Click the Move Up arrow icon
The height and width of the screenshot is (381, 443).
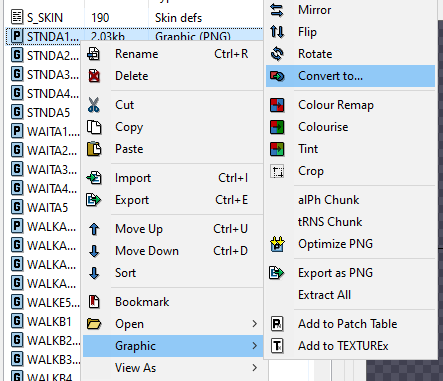(x=94, y=229)
